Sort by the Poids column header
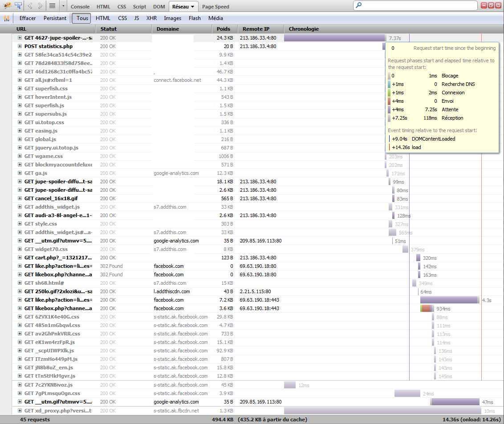The width and height of the screenshot is (504, 424). click(225, 29)
